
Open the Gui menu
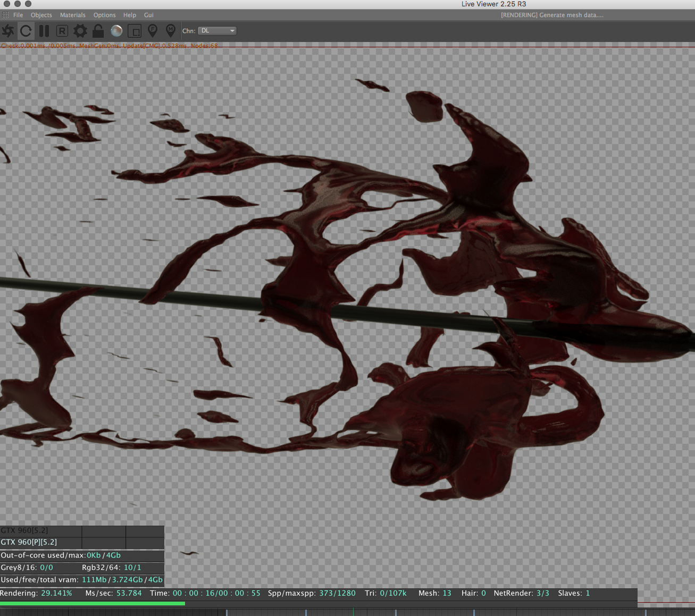pos(149,15)
